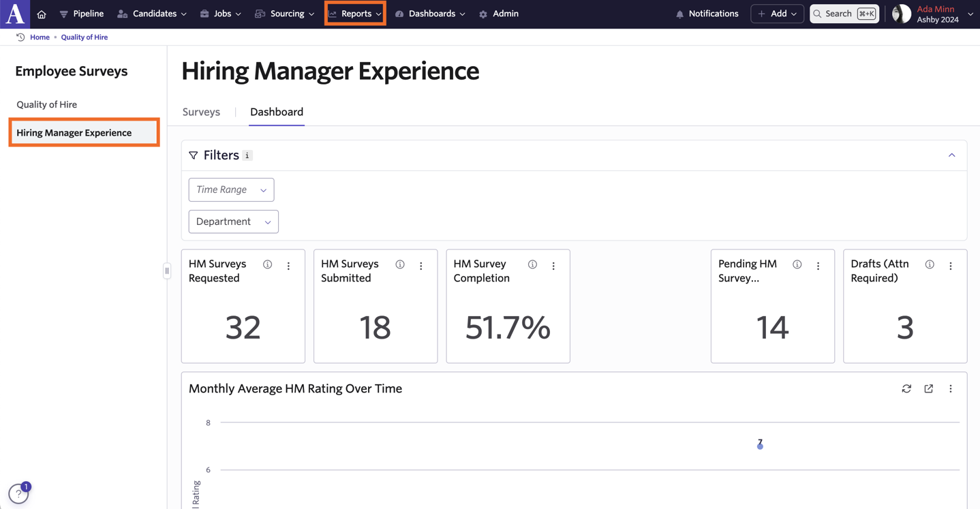The height and width of the screenshot is (509, 980).
Task: Select Quality of Hire in sidebar
Action: coord(47,104)
